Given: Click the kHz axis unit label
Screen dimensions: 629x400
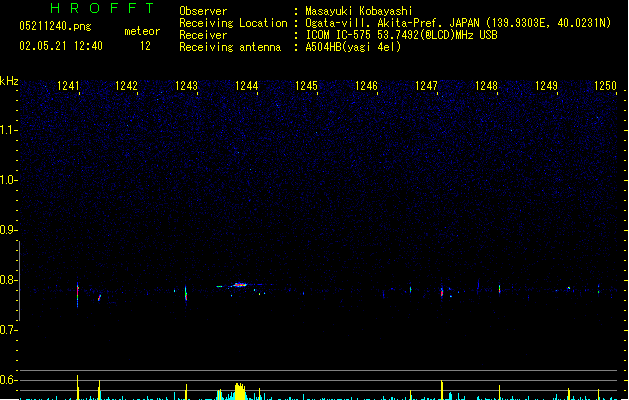Looking at the screenshot, I should coord(9,81).
